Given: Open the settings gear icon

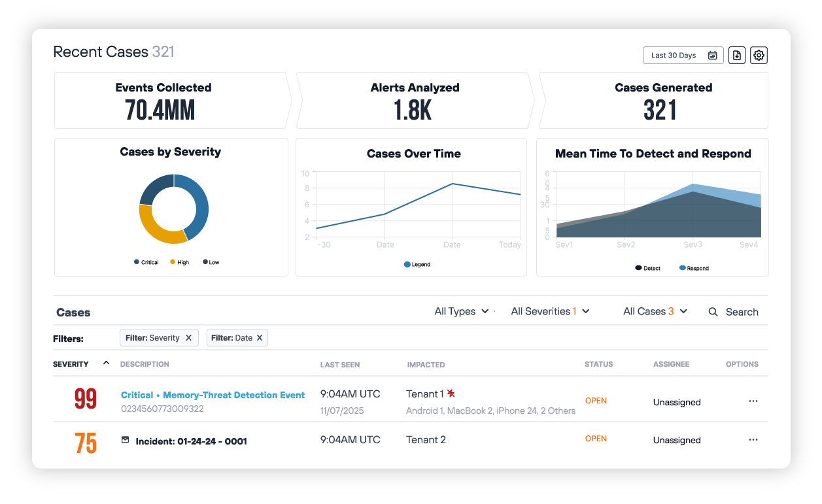Looking at the screenshot, I should [759, 55].
